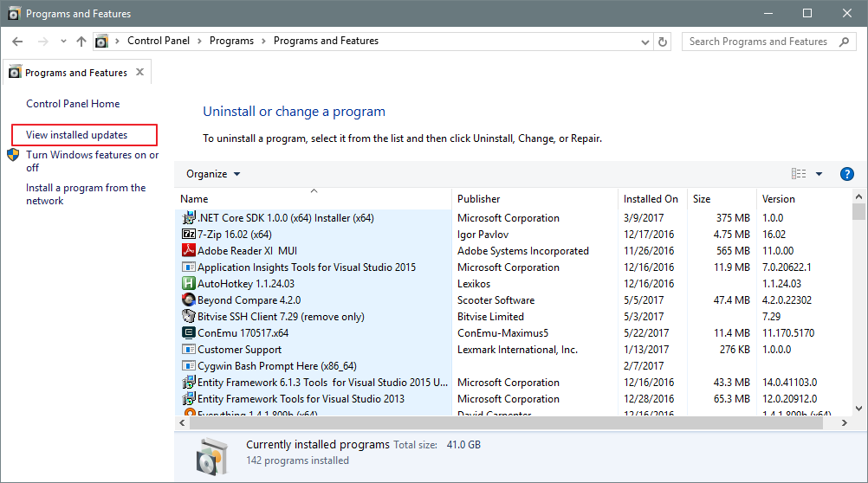The image size is (868, 483).
Task: Click the title bar Programs and Features icon
Action: click(14, 13)
